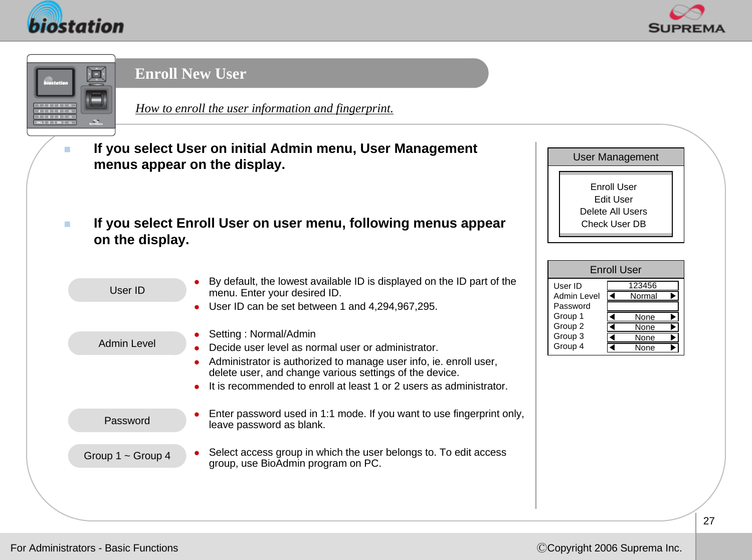Choose Check User DB menu entry
This screenshot has width=752, height=560.
[613, 224]
